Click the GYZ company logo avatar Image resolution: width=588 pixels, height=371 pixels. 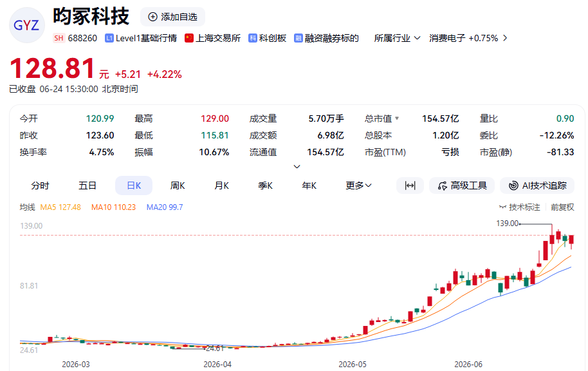pyautogui.click(x=26, y=25)
